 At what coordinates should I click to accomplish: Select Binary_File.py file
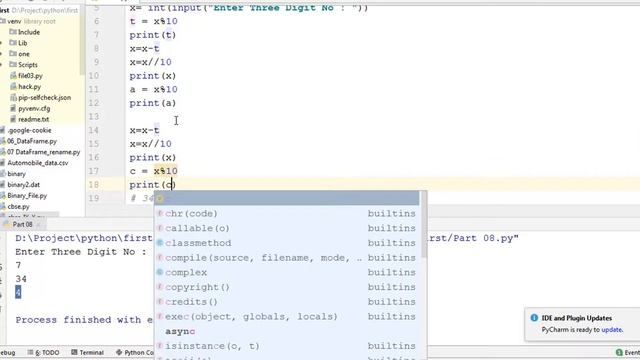point(27,196)
